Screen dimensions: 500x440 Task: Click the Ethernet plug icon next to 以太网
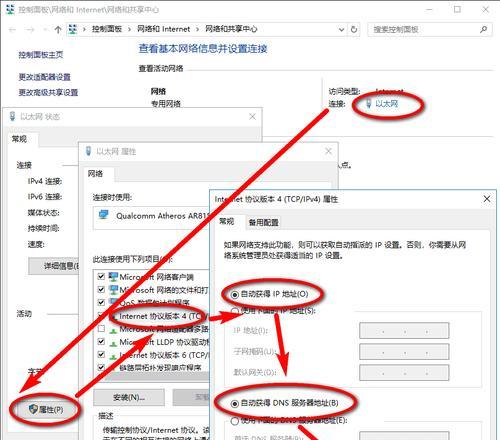click(x=369, y=103)
